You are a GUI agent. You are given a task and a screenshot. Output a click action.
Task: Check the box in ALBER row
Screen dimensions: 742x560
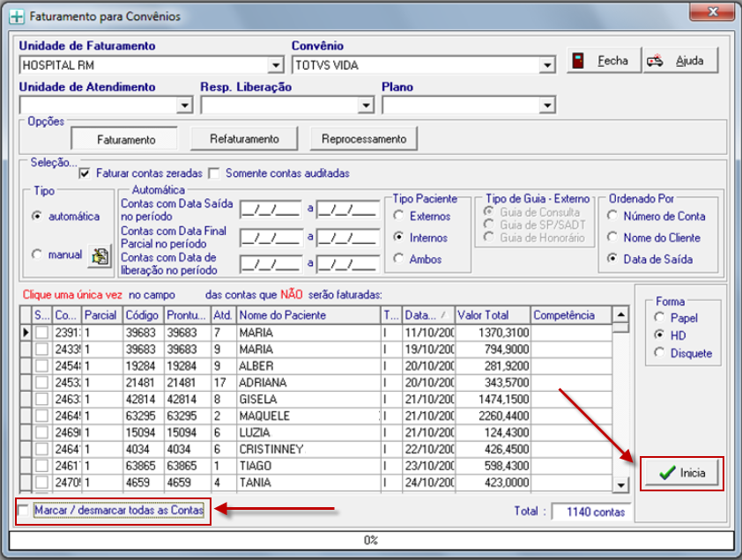click(41, 366)
